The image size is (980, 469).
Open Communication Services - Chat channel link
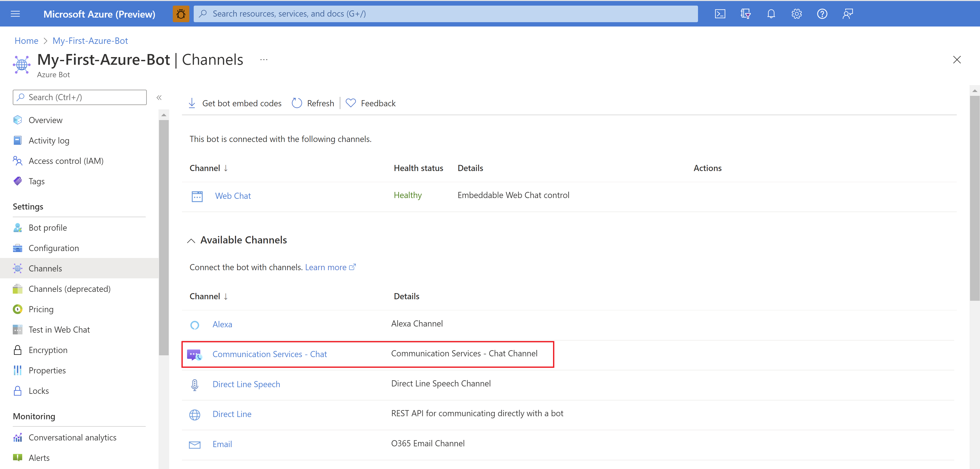pos(269,354)
